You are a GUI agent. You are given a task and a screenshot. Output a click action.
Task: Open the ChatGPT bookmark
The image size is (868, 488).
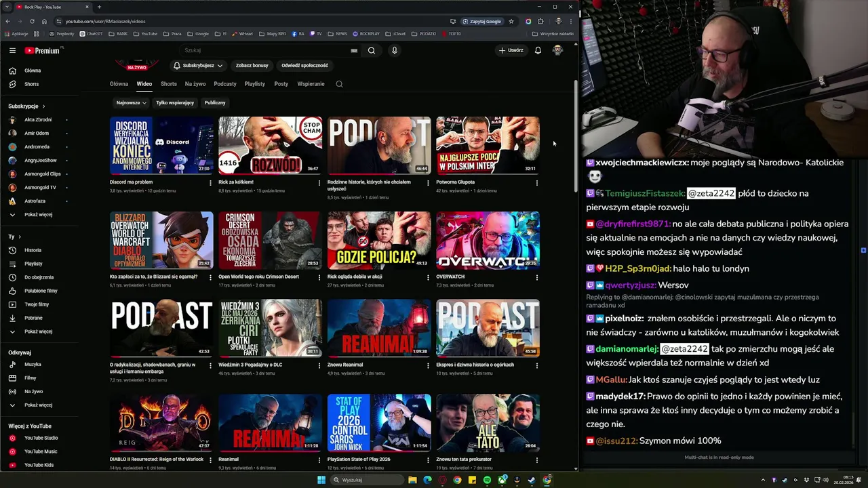[91, 33]
